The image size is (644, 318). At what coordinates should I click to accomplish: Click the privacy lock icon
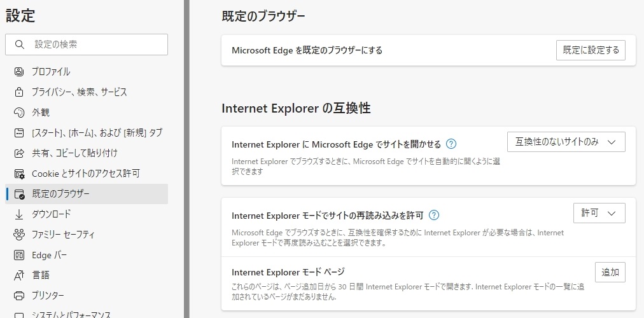(19, 92)
